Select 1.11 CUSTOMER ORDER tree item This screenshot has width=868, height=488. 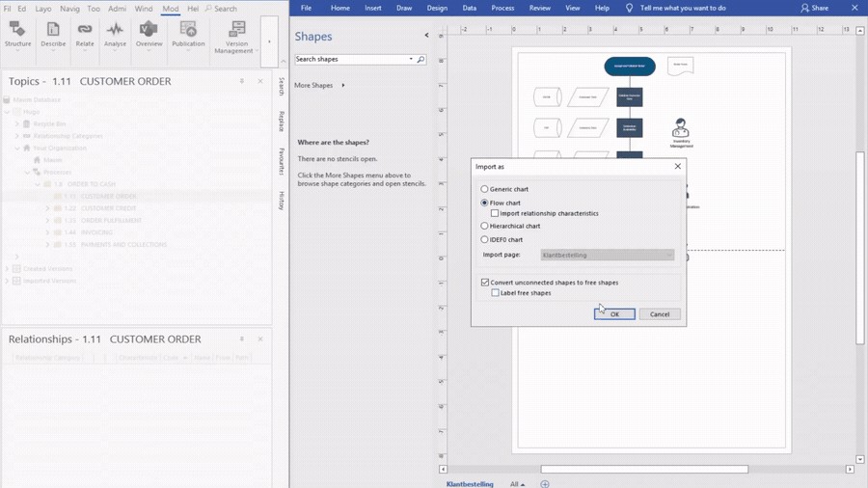[x=99, y=197]
